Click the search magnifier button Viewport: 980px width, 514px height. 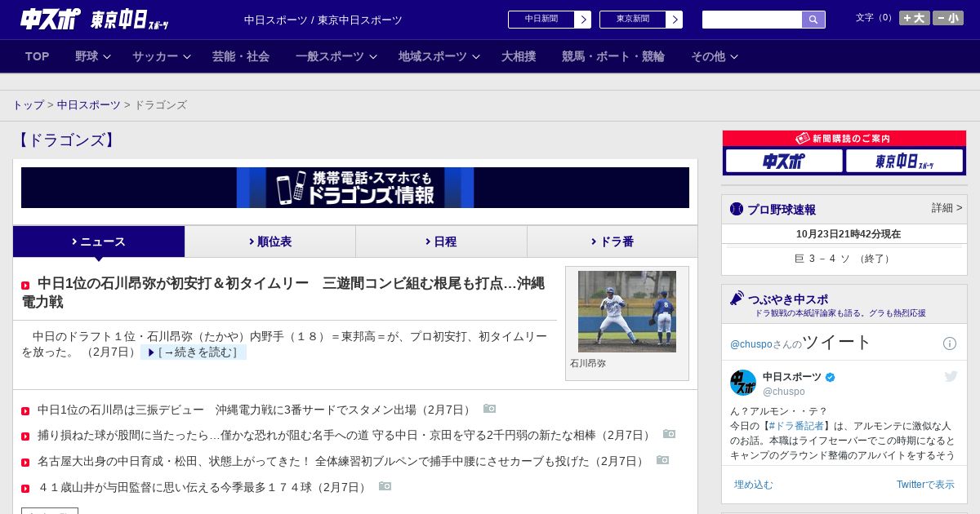tap(813, 20)
